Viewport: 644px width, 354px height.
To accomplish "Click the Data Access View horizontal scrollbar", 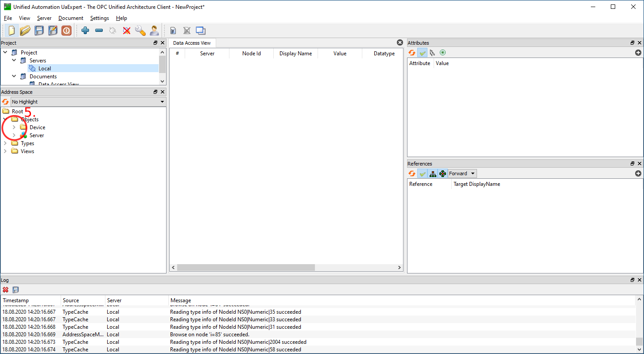I will (x=246, y=268).
